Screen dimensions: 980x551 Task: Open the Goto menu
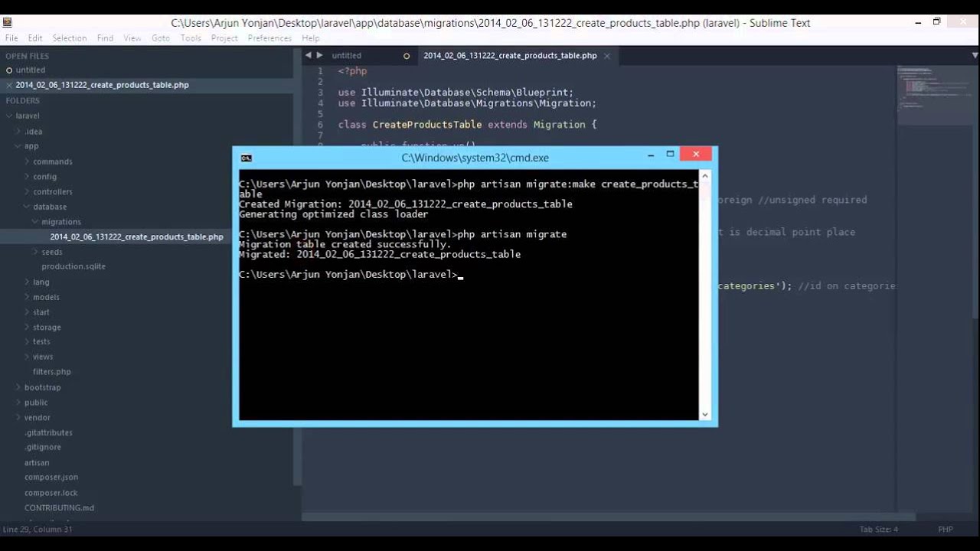[161, 37]
